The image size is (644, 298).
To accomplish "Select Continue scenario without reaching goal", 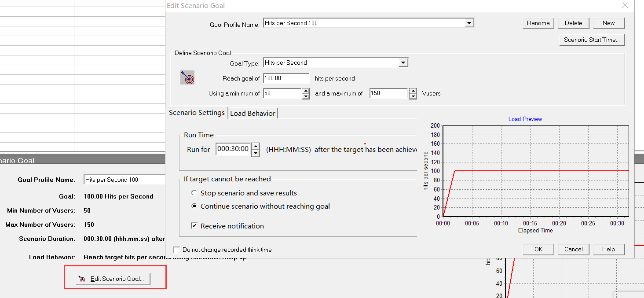I will tap(194, 206).
